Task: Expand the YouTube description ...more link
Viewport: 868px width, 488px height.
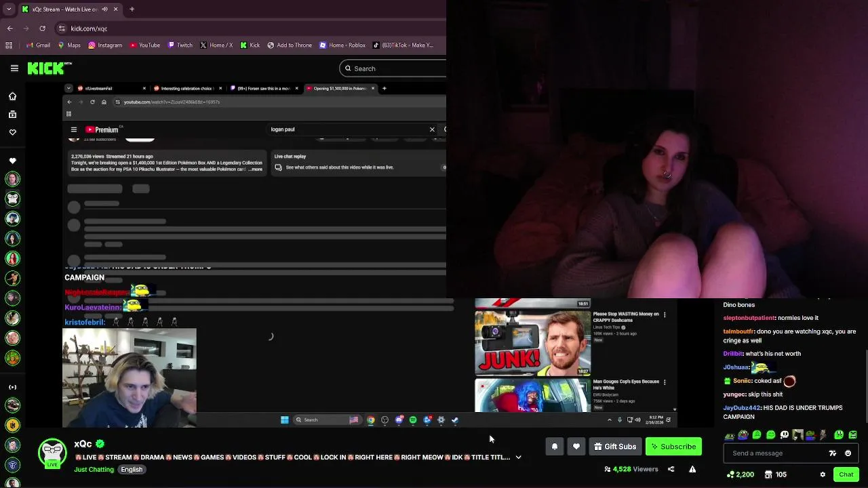Action: coord(256,169)
